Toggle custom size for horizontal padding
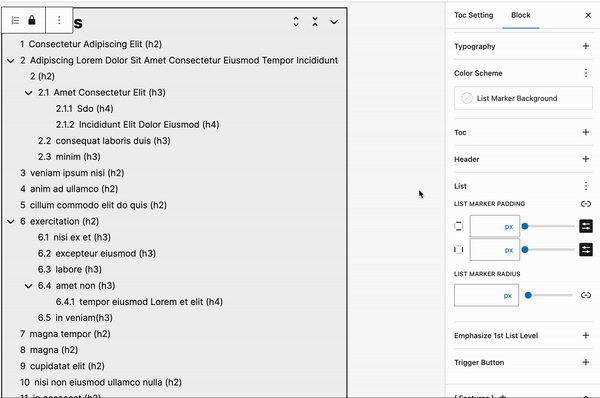The height and width of the screenshot is (398, 600). [x=586, y=250]
